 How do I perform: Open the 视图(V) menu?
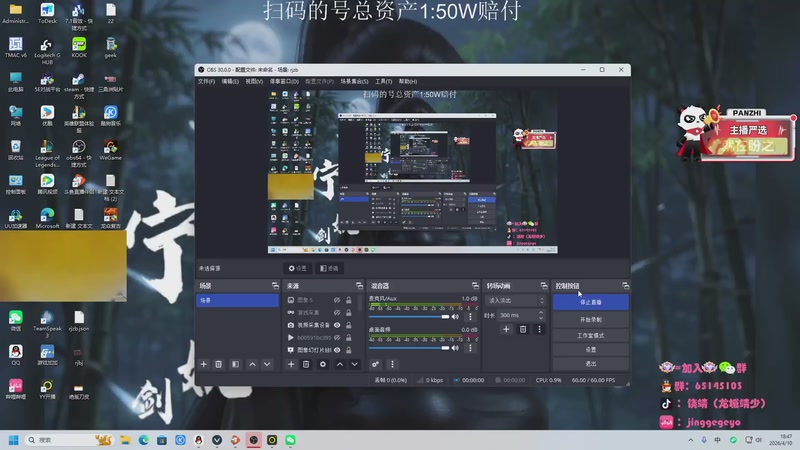(254, 82)
